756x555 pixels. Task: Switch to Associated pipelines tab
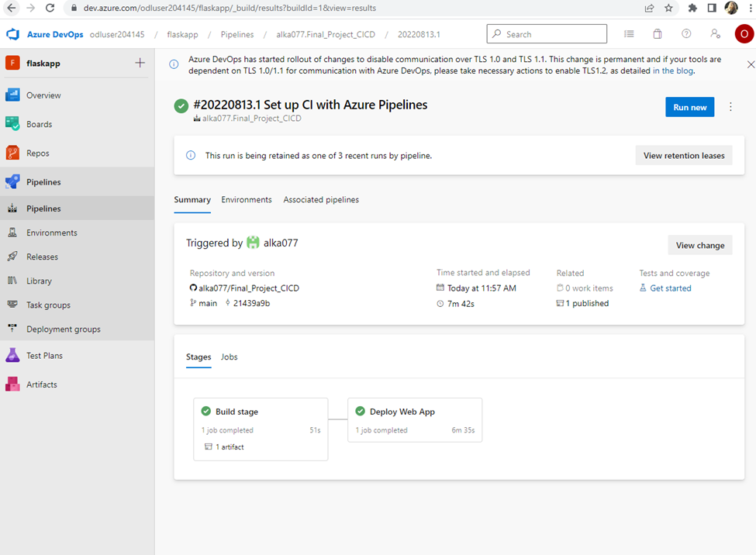[321, 200]
